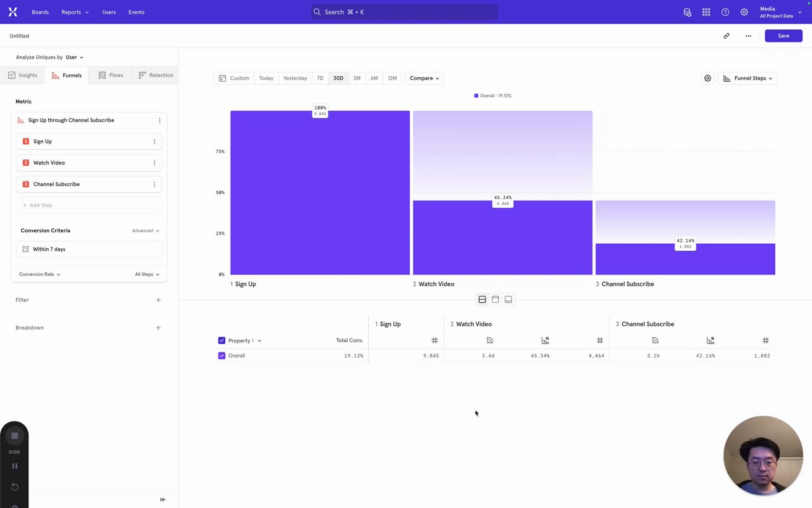Add a filter with plus icon
The height and width of the screenshot is (508, 812).
[158, 300]
